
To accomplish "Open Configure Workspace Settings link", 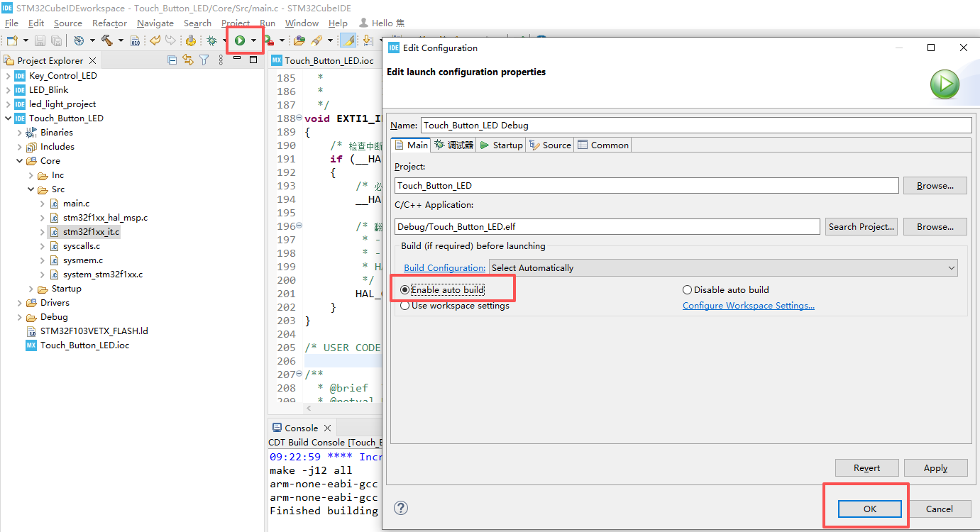I will tap(749, 306).
